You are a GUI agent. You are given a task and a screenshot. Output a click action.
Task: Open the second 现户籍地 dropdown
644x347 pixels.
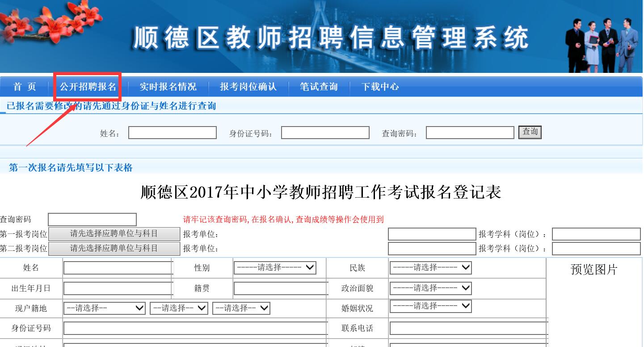(x=179, y=308)
